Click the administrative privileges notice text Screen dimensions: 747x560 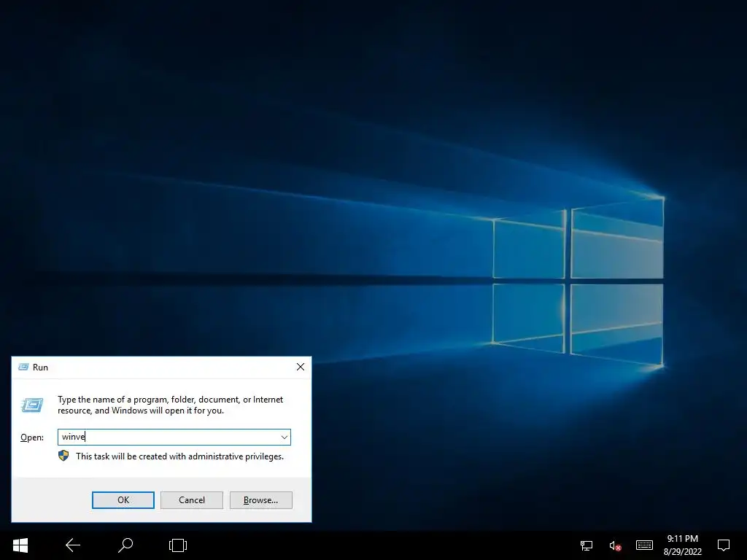(x=179, y=456)
